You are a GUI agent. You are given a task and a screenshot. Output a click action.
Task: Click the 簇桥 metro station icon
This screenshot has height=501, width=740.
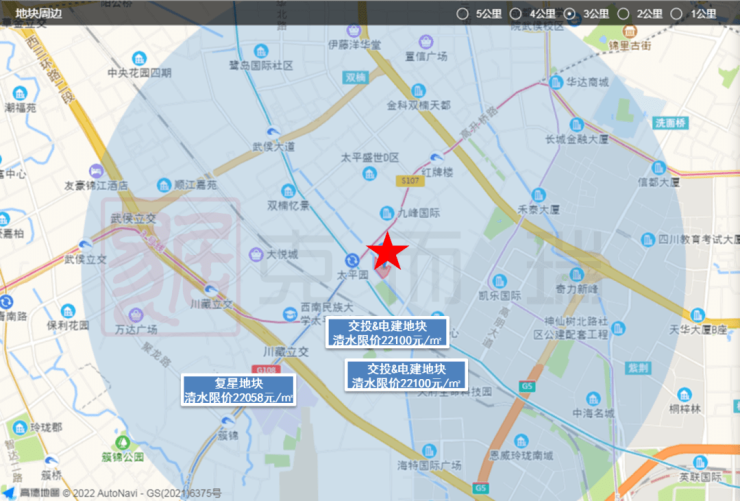point(51,460)
